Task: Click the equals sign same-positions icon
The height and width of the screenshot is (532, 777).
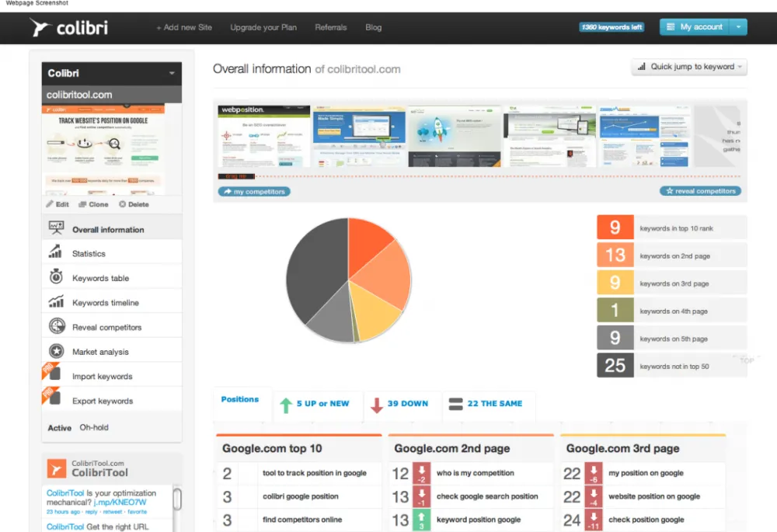Action: [x=455, y=404]
